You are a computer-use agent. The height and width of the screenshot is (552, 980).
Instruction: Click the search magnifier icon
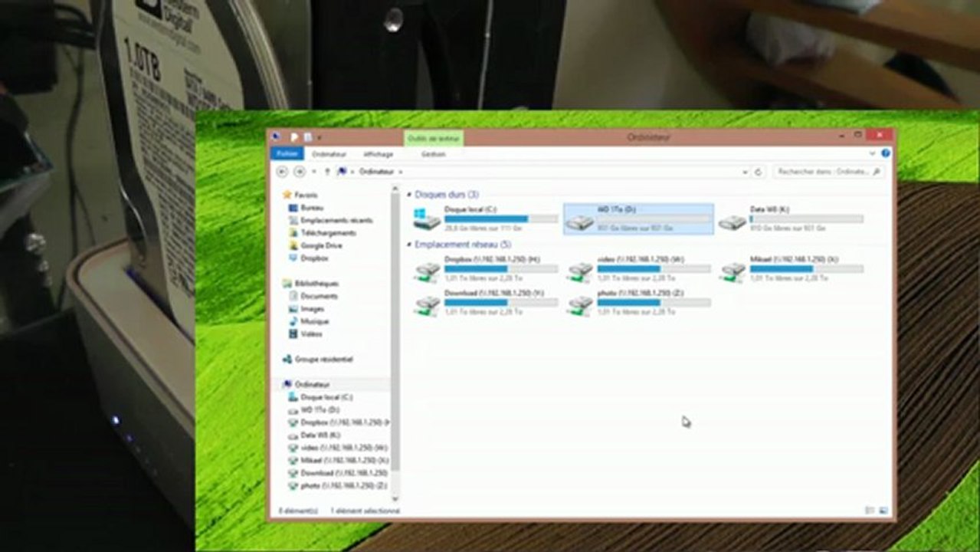[877, 172]
